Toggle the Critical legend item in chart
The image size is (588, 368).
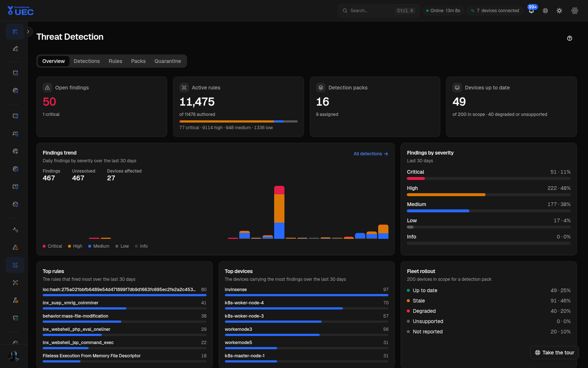point(52,246)
